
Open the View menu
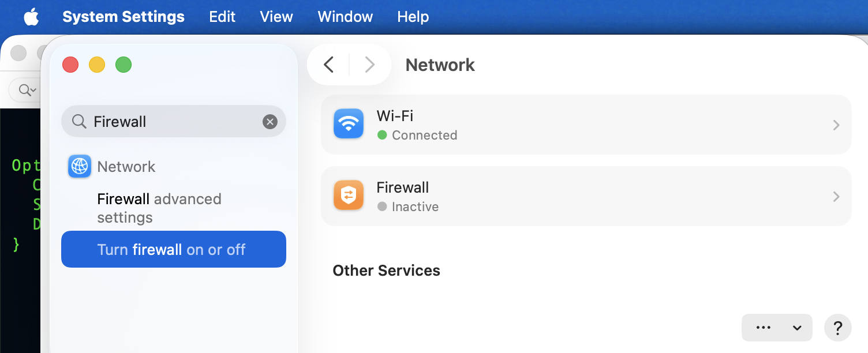276,17
